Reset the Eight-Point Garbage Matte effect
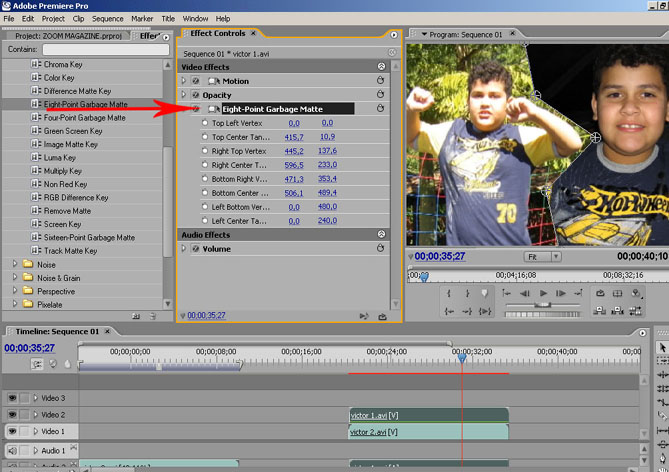The height and width of the screenshot is (472, 669). pyautogui.click(x=381, y=108)
